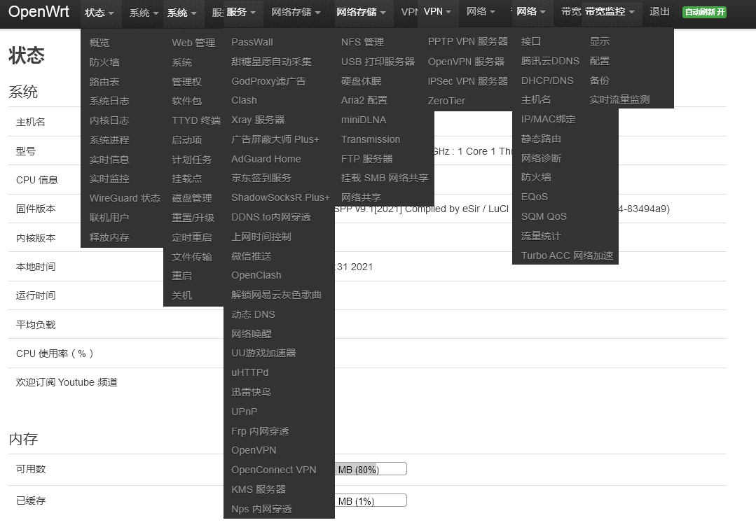Image resolution: width=756 pixels, height=532 pixels.
Task: Open PPTP VPN 服务器 entry
Action: click(x=467, y=42)
